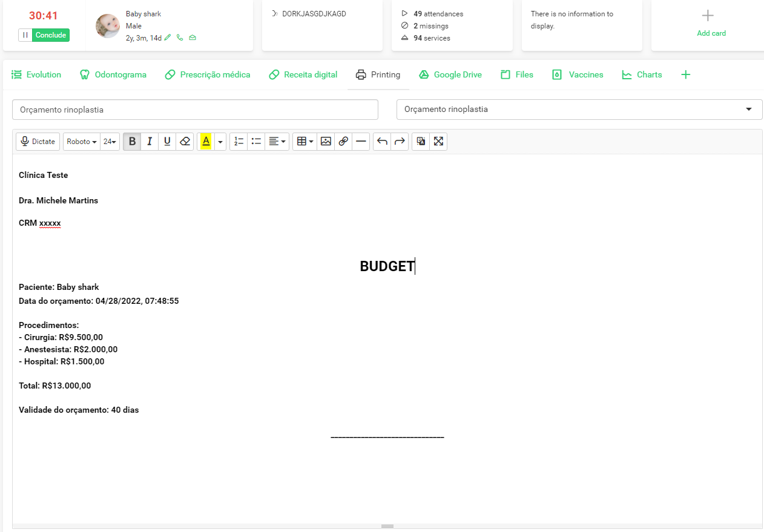Click the Dictate microphone button

click(38, 142)
